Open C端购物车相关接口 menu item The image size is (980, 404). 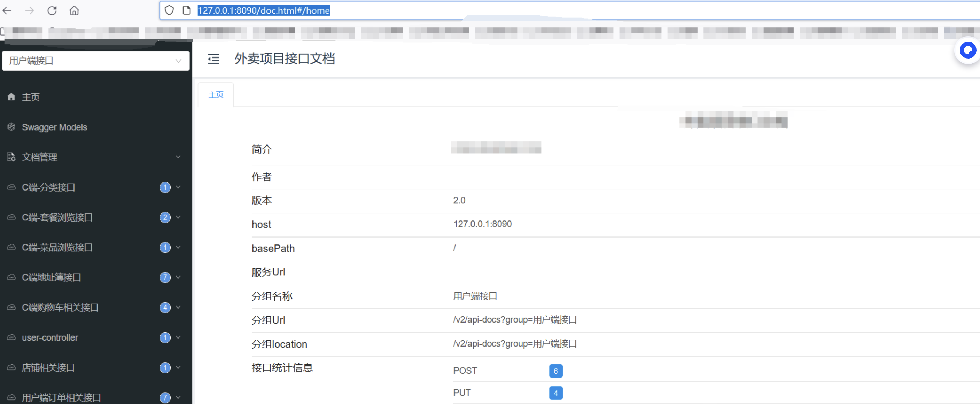[x=60, y=308]
